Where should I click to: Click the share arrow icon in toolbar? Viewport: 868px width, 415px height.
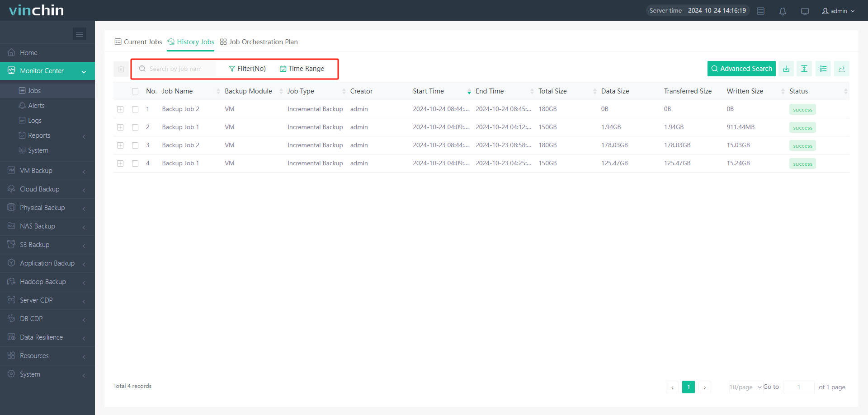click(842, 69)
